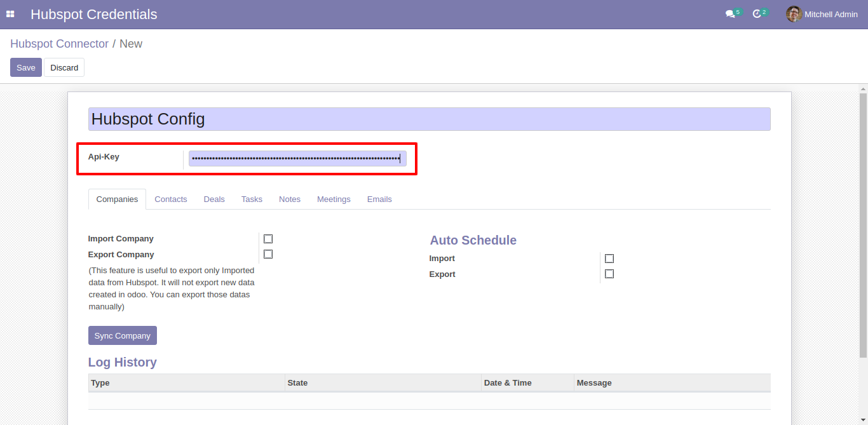Viewport: 868px width, 425px height.
Task: Open the Tasks tab
Action: tap(252, 199)
